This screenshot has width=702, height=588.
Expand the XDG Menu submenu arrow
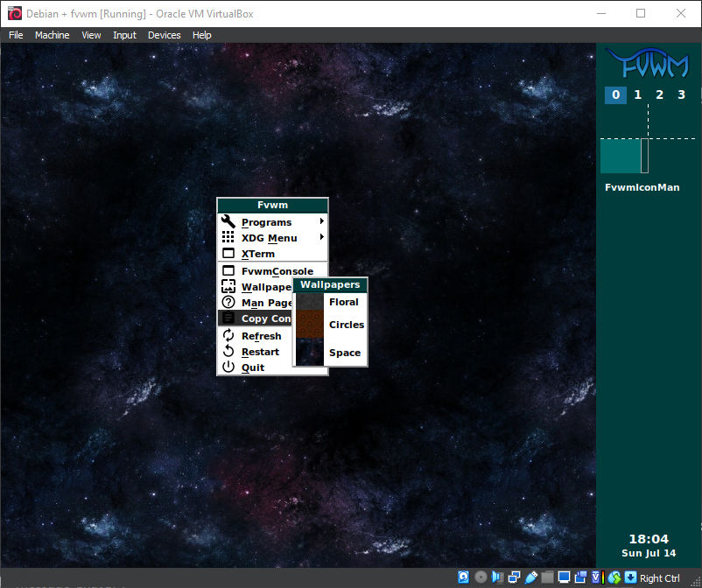[322, 238]
